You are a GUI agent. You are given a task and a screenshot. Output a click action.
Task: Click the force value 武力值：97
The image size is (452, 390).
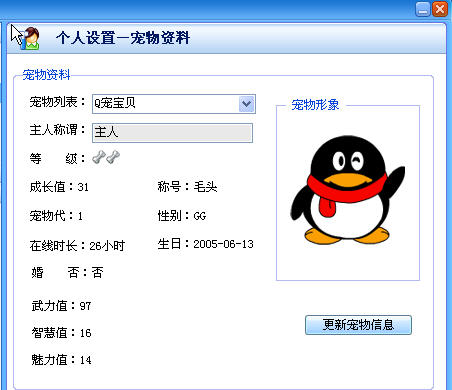point(61,306)
